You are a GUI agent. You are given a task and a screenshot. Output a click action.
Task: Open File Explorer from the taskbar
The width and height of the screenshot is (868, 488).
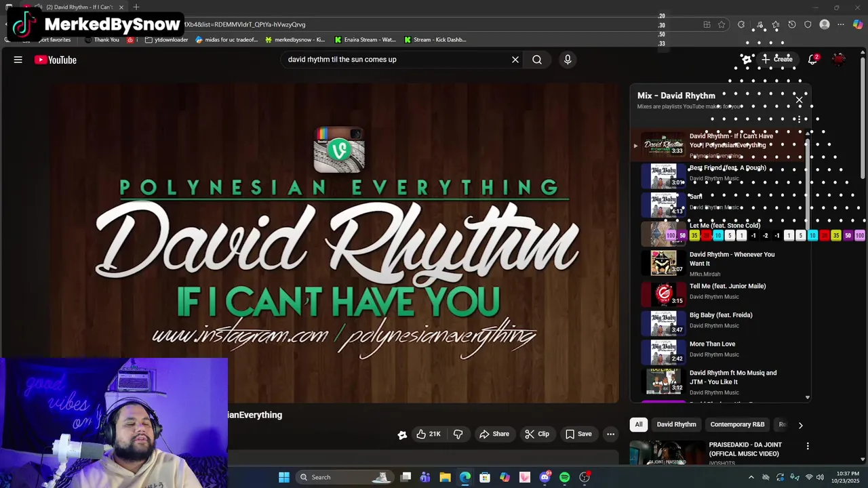click(445, 477)
